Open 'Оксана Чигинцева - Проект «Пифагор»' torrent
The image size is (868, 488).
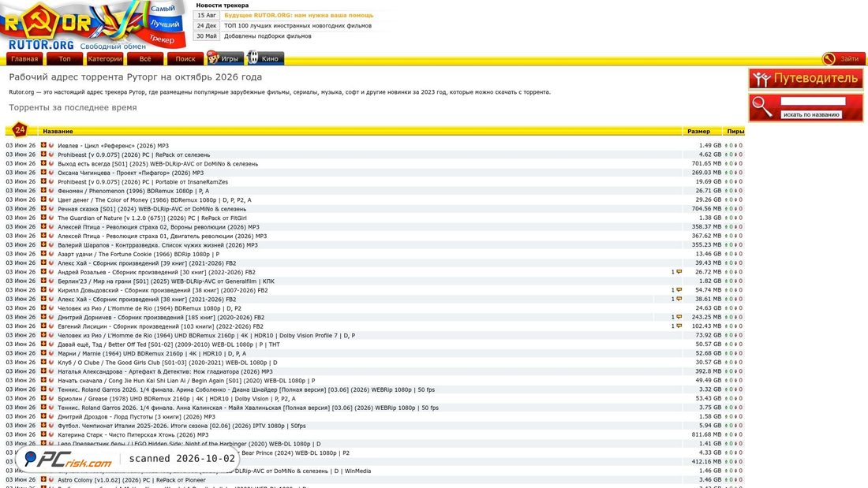pos(131,173)
